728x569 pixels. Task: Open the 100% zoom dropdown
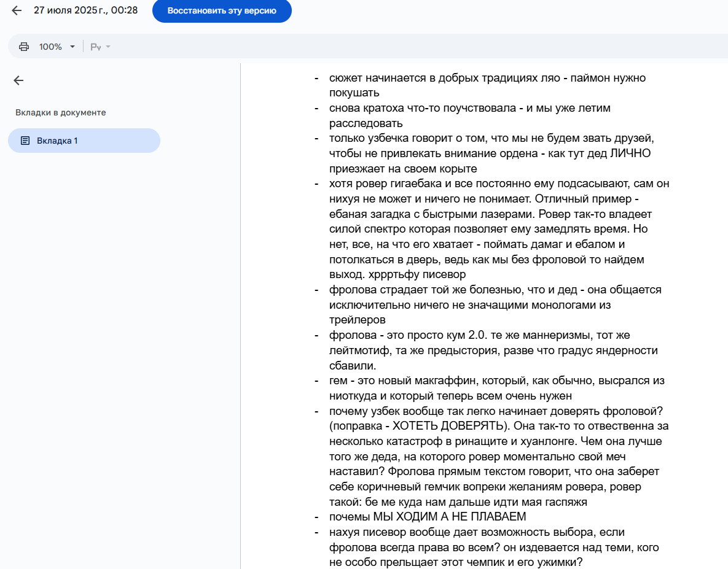[x=57, y=47]
